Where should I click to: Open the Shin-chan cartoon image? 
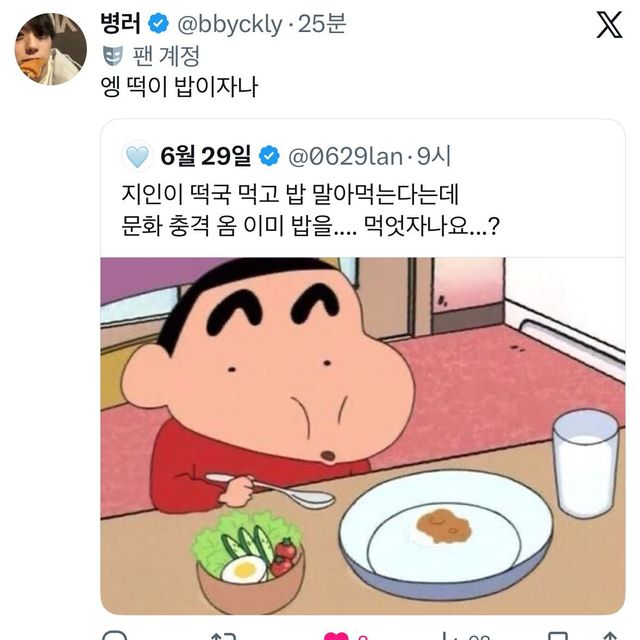[x=362, y=435]
